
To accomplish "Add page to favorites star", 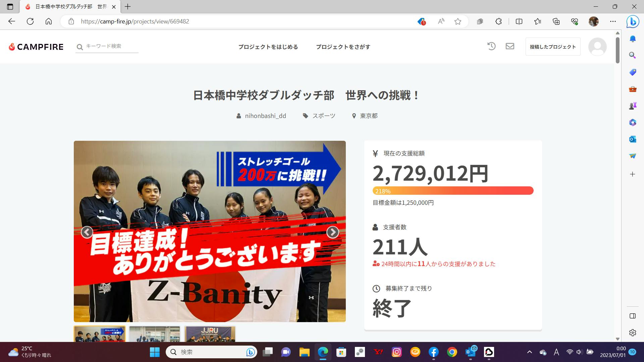I will (x=458, y=21).
